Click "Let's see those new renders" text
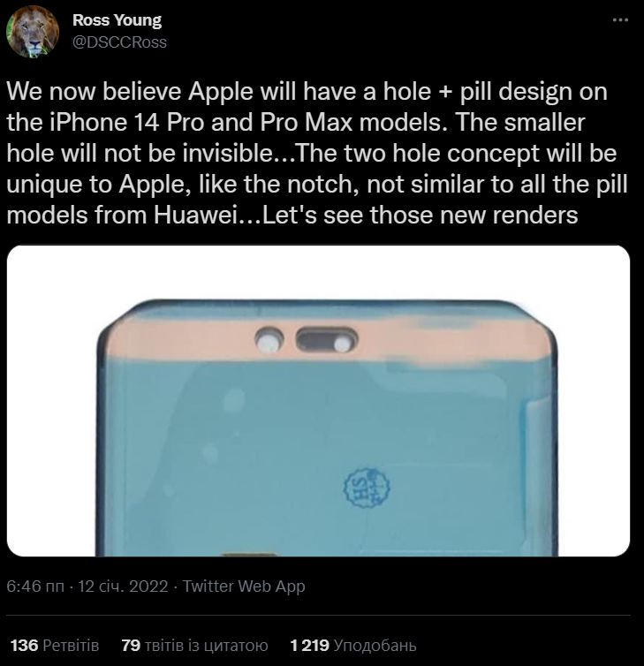 coord(420,215)
